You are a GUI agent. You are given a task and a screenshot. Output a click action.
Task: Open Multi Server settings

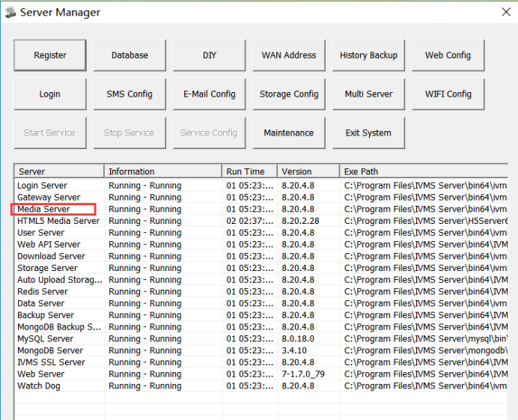tap(369, 94)
